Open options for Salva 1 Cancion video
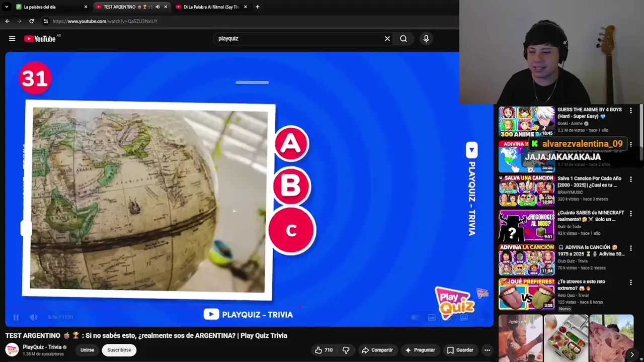This screenshot has width=644, height=362. [631, 179]
